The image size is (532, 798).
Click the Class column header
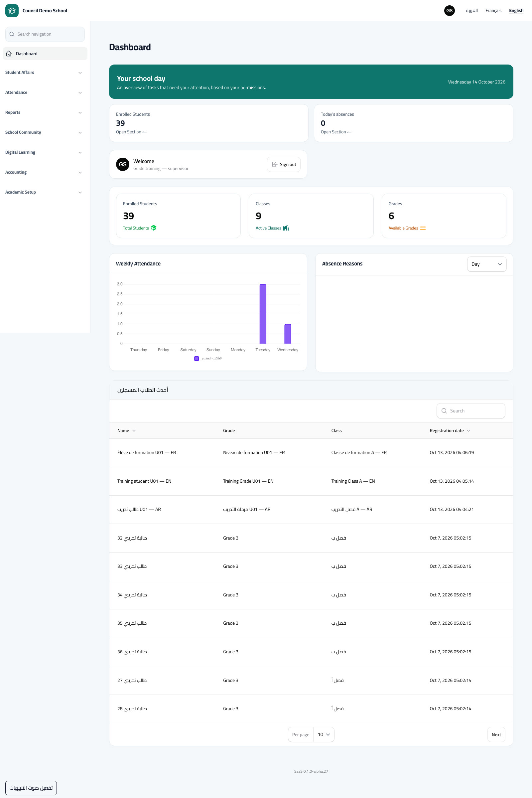[x=336, y=430]
